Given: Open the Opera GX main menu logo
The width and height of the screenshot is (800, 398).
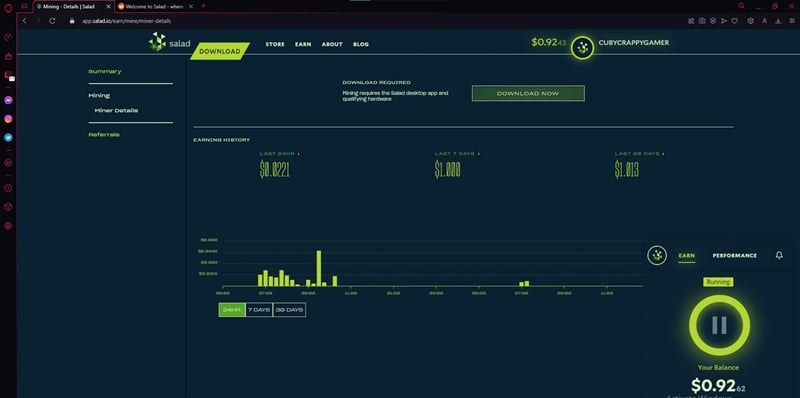Looking at the screenshot, I should tap(7, 7).
